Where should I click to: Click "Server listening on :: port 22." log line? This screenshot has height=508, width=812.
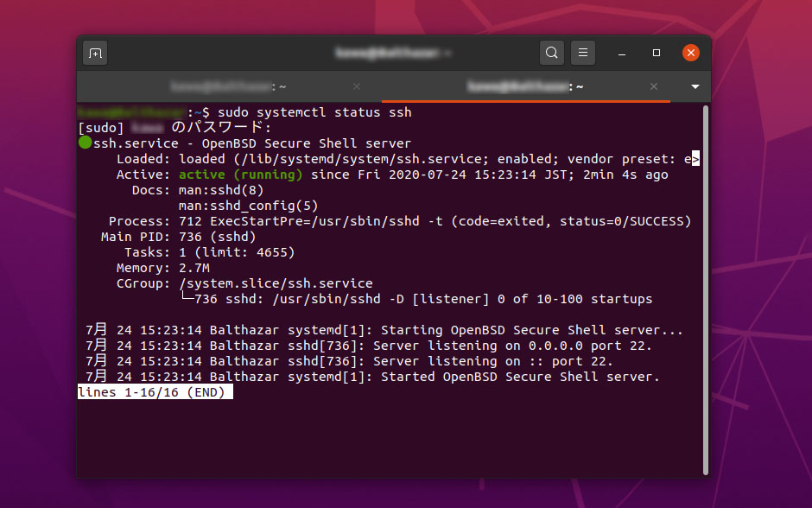coord(493,361)
